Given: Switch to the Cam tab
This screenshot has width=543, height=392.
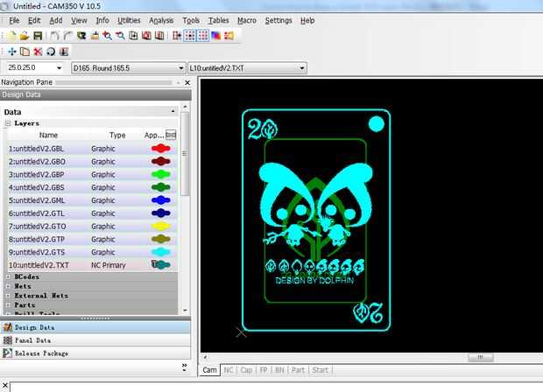Looking at the screenshot, I should [209, 370].
